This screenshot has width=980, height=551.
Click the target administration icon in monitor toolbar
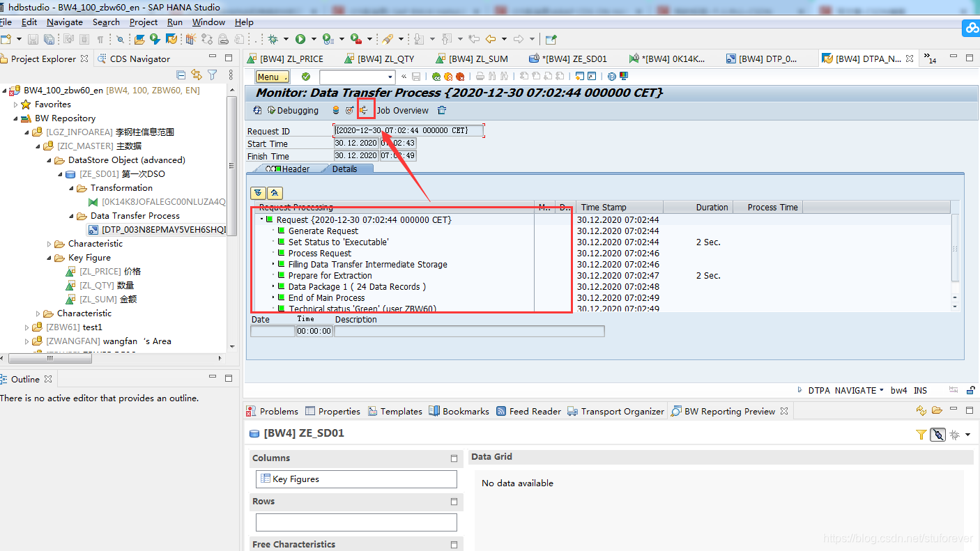click(349, 110)
